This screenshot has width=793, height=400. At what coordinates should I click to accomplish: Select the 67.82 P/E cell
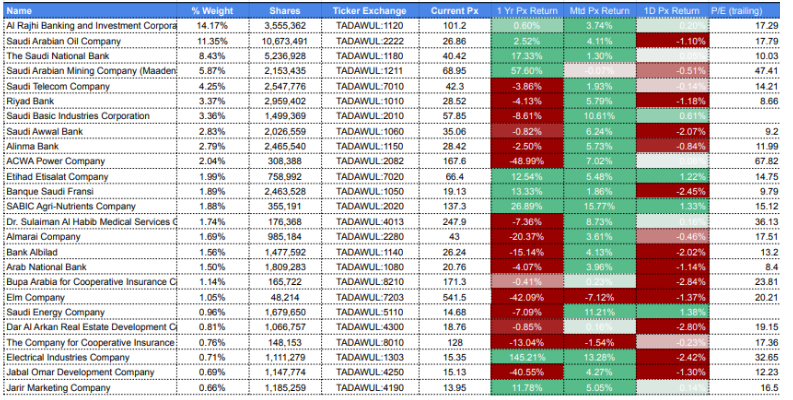744,161
